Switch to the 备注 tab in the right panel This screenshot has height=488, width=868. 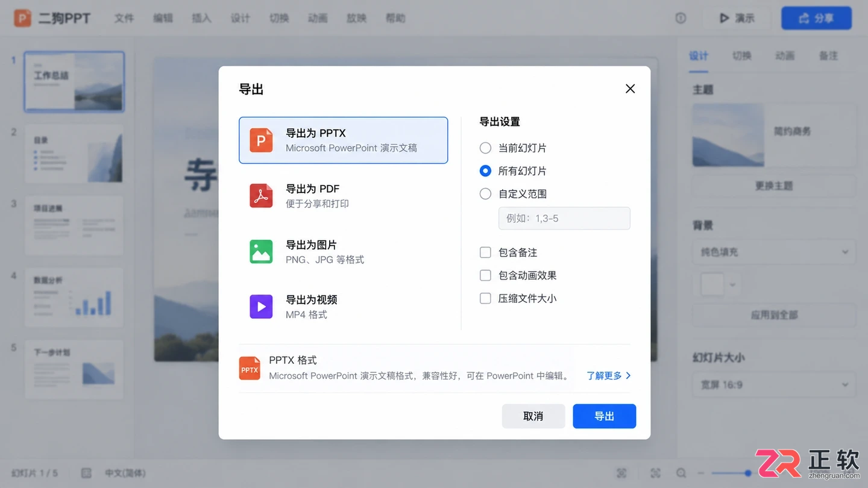(x=829, y=55)
